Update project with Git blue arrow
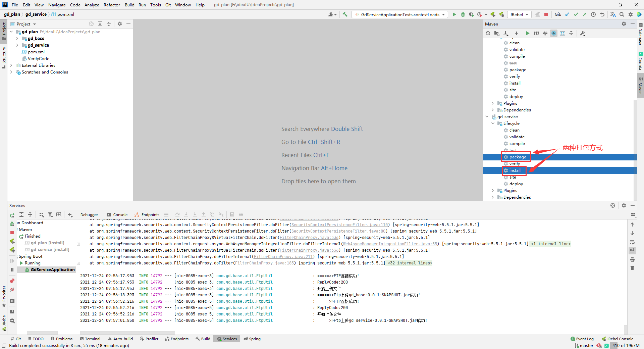This screenshot has height=349, width=644. (567, 14)
